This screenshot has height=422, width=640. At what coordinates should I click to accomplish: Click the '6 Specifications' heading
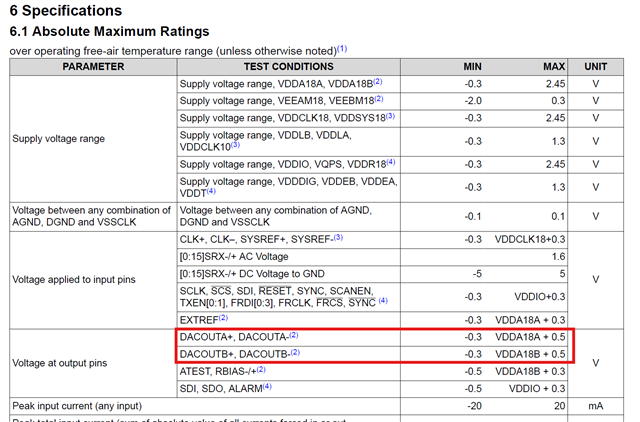click(x=66, y=11)
